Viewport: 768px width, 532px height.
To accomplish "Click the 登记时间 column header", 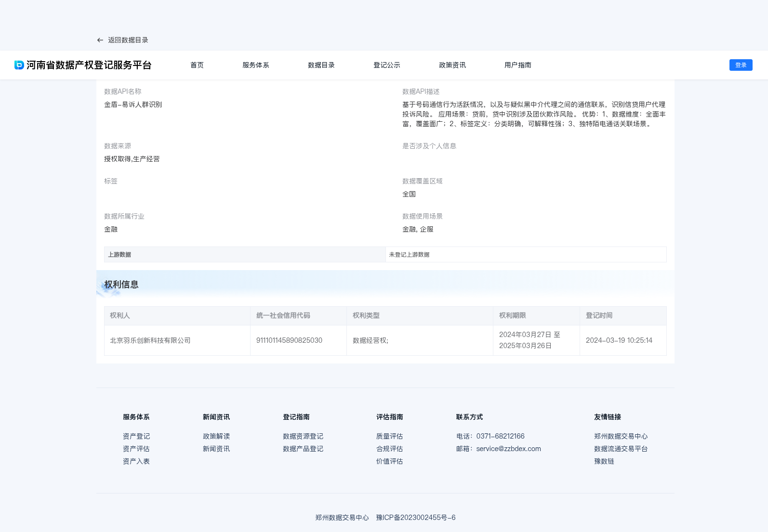I will tap(623, 316).
